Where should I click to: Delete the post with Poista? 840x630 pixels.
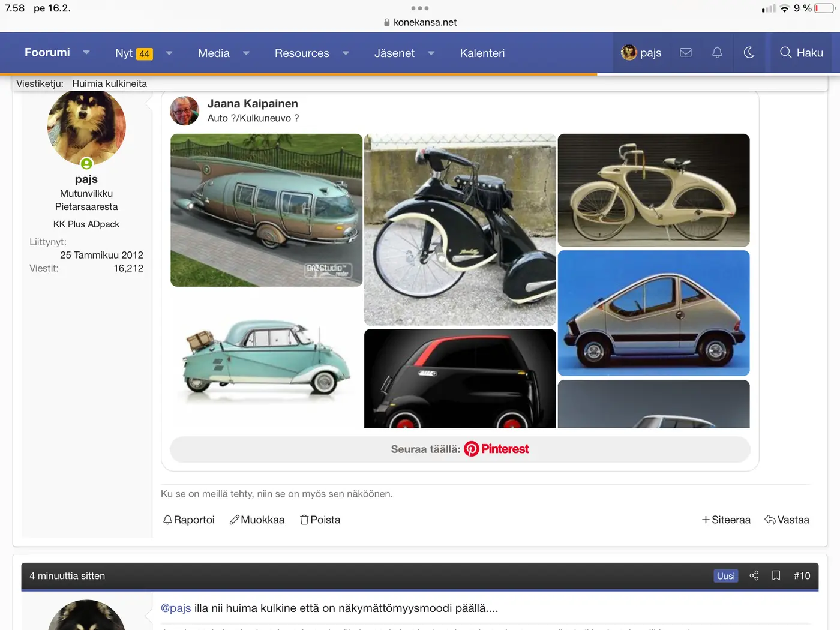tap(320, 520)
